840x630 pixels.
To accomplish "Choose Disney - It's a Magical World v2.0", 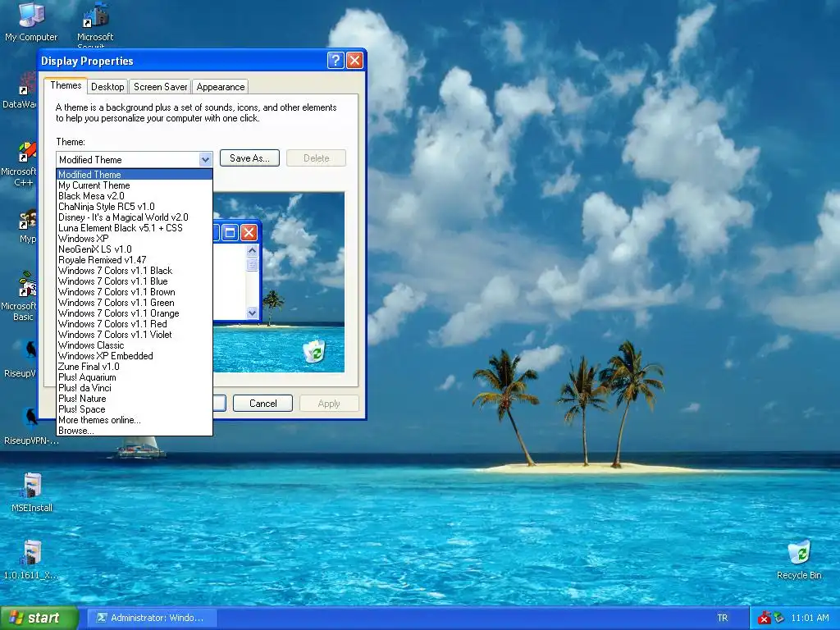I will click(135, 217).
